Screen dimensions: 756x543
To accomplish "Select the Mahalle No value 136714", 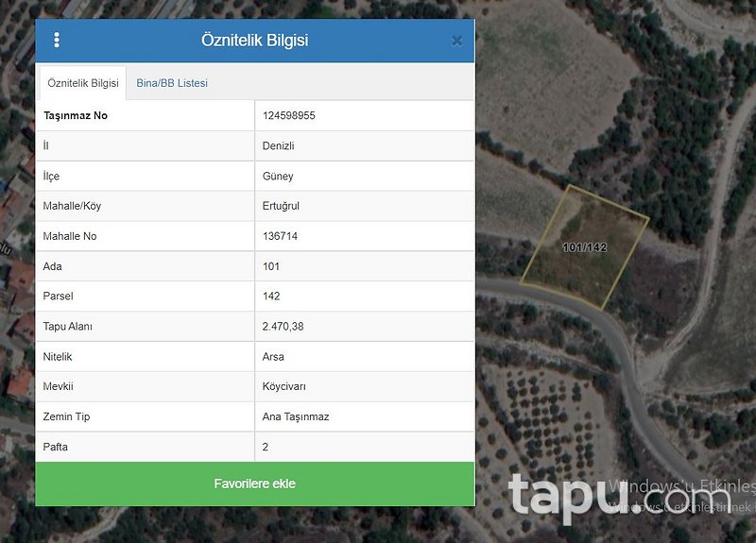I will (280, 236).
